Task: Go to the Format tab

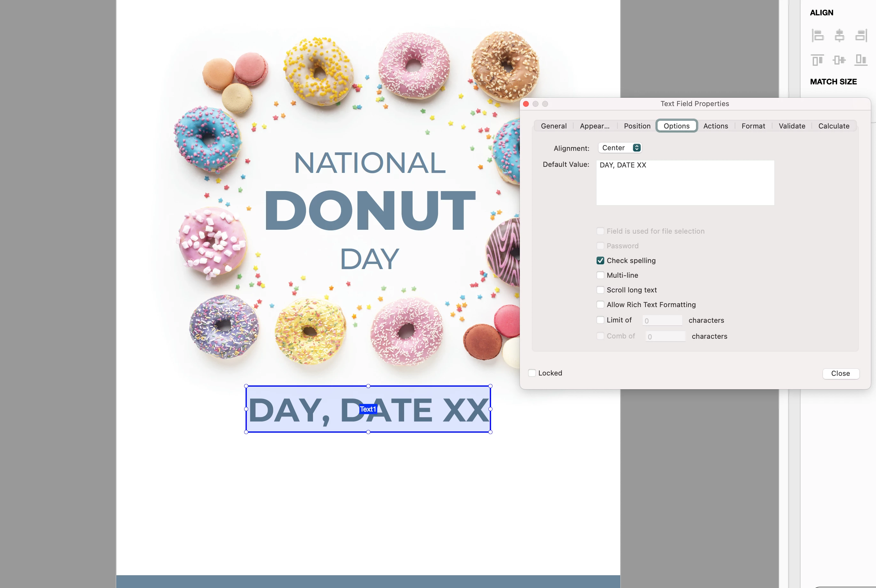Action: [753, 126]
